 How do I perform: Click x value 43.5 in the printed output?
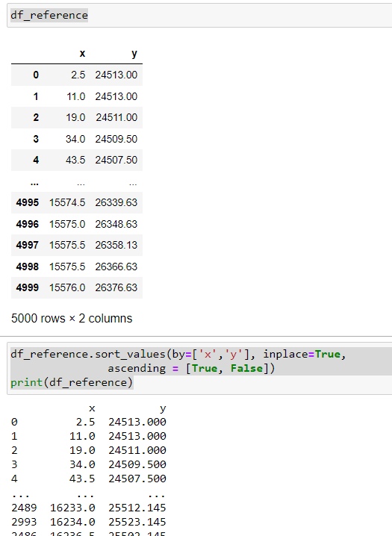click(x=82, y=479)
